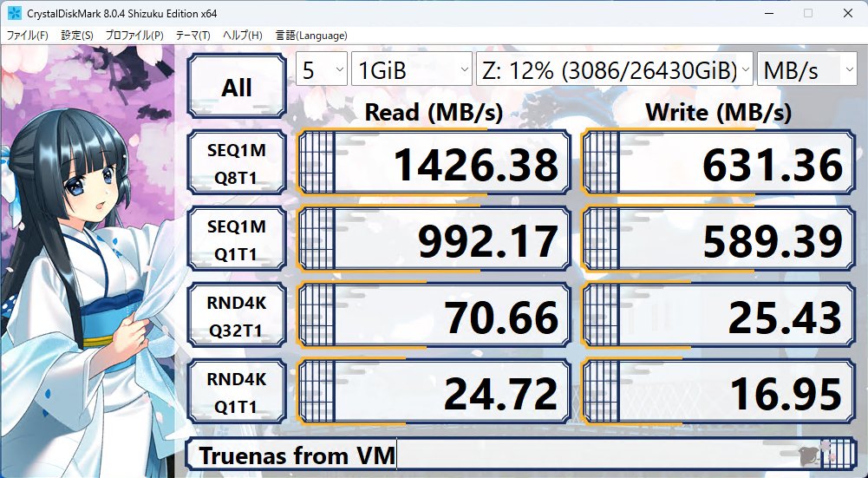Image resolution: width=868 pixels, height=478 pixels.
Task: Click the Shizuku character artwork
Action: point(88,260)
